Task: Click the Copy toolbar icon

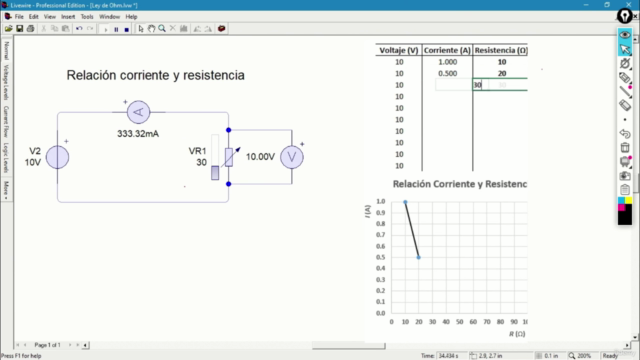Action: 54,29
